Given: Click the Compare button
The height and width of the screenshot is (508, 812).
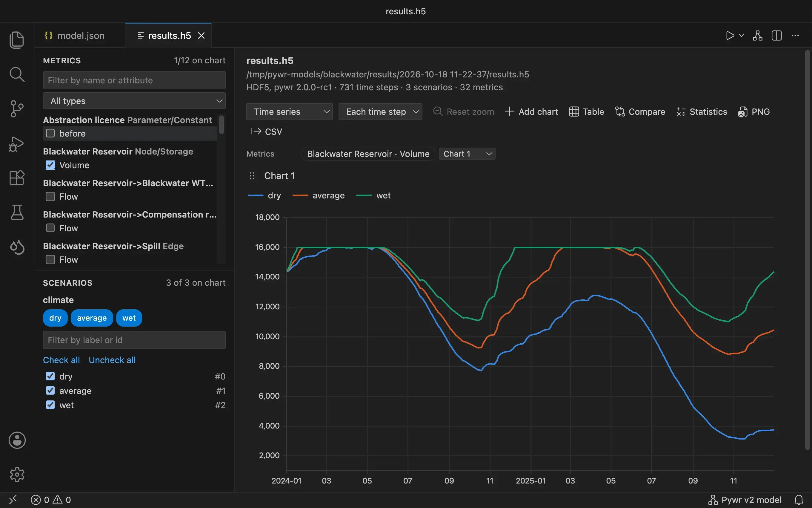Looking at the screenshot, I should (640, 111).
